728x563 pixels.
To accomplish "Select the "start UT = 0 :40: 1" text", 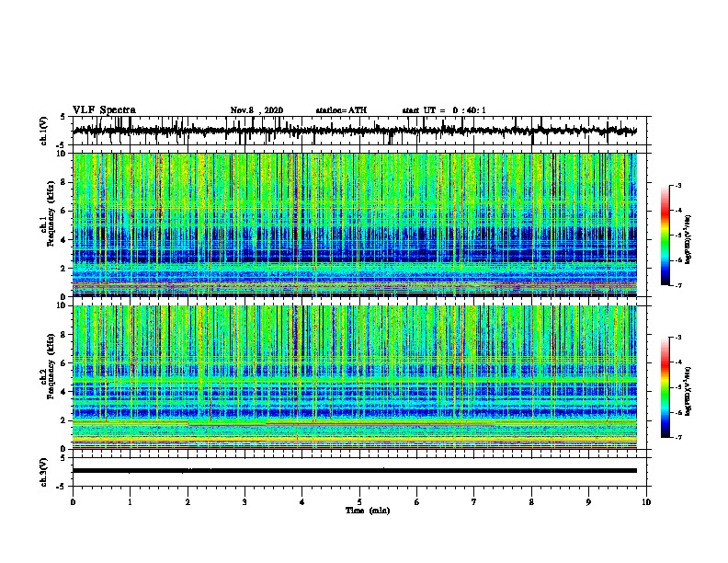I will click(x=444, y=110).
